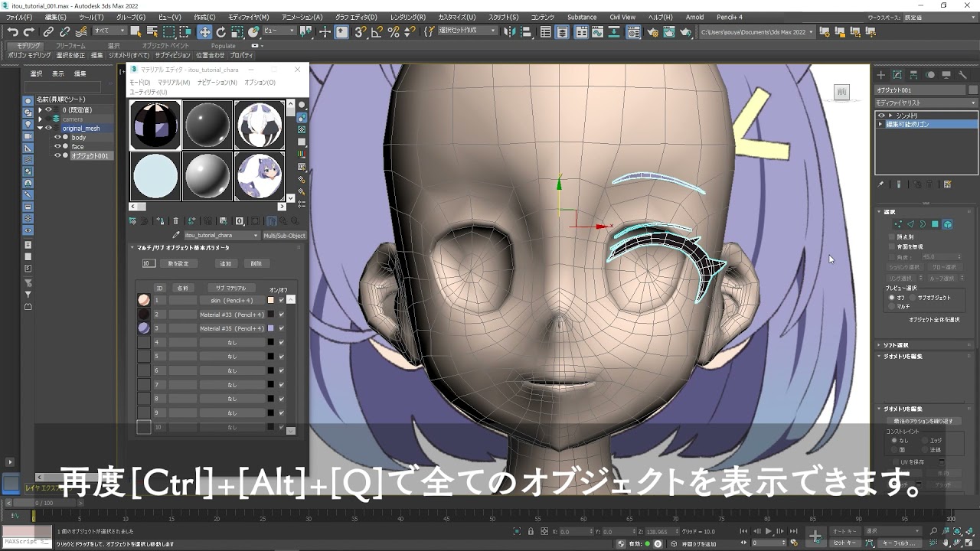Toggle the Percent Snap icon

(x=394, y=31)
